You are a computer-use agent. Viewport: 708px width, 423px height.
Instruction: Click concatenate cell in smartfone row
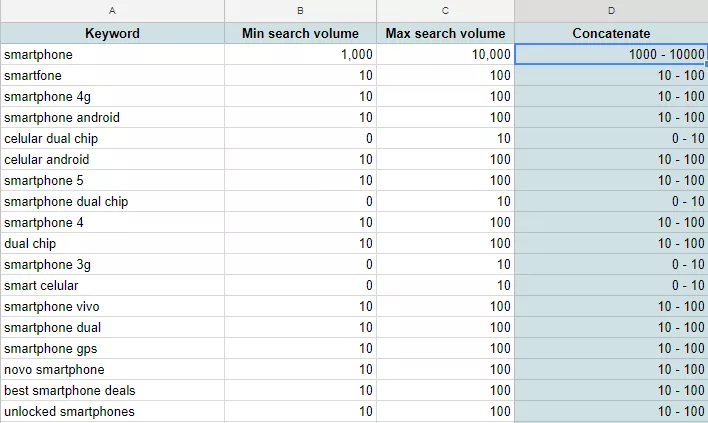(611, 75)
